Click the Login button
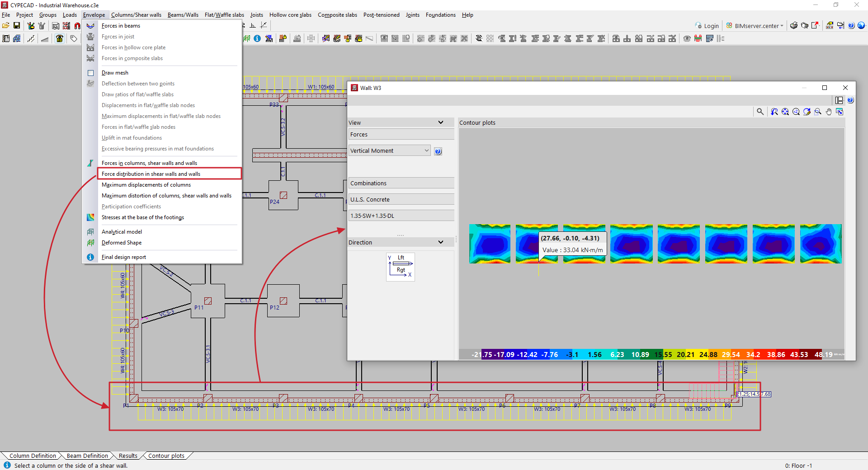The width and height of the screenshot is (868, 470). (x=707, y=26)
